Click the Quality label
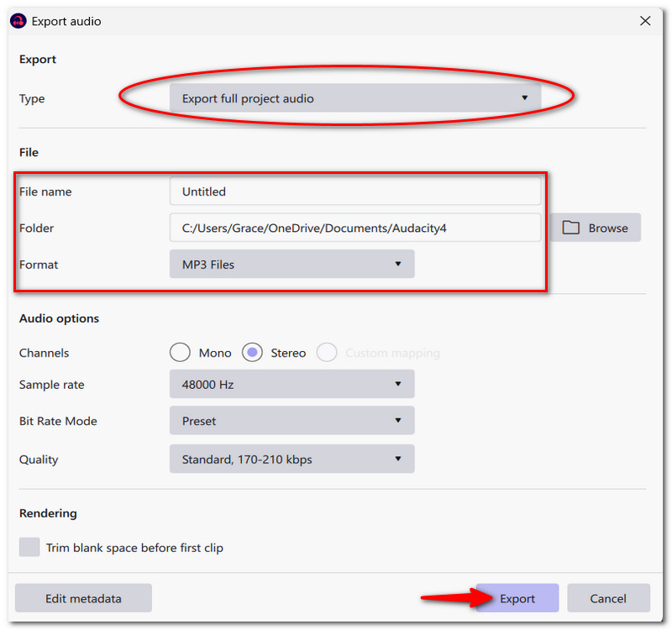This screenshot has width=672, height=630. pos(39,459)
